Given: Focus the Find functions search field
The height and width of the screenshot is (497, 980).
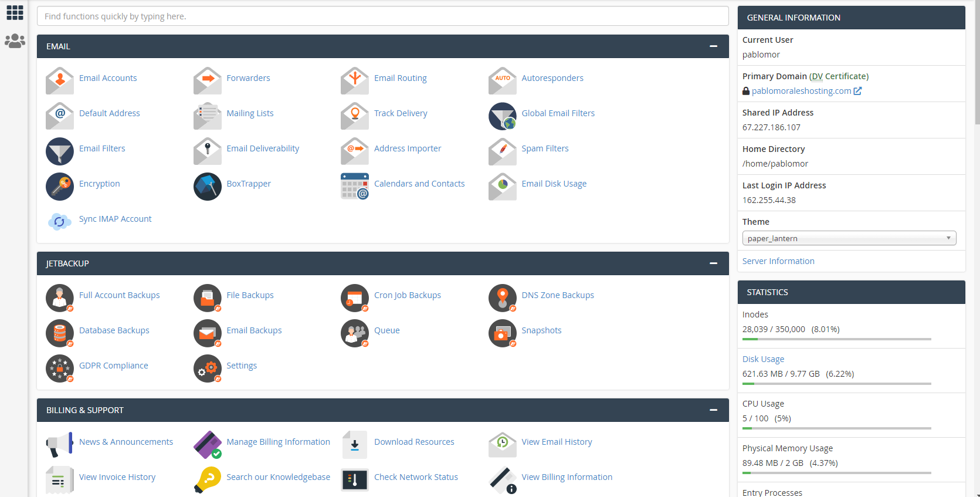Looking at the screenshot, I should tap(382, 16).
